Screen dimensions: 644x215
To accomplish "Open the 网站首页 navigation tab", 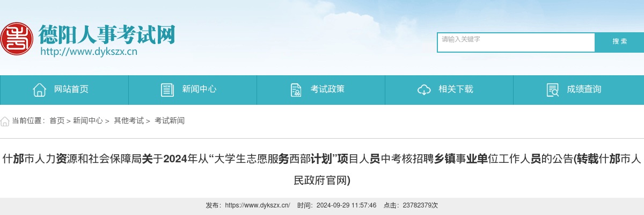I will [x=64, y=90].
